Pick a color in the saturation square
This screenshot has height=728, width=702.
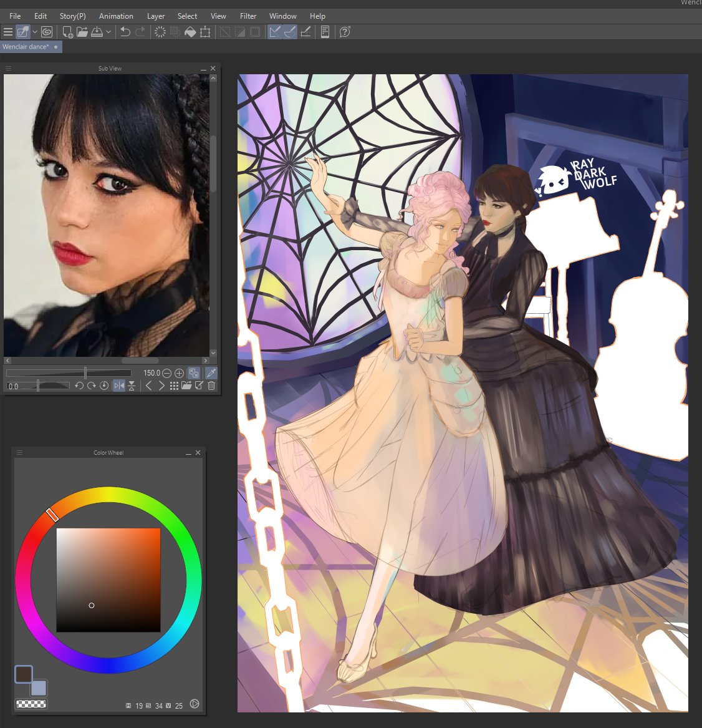coord(108,580)
